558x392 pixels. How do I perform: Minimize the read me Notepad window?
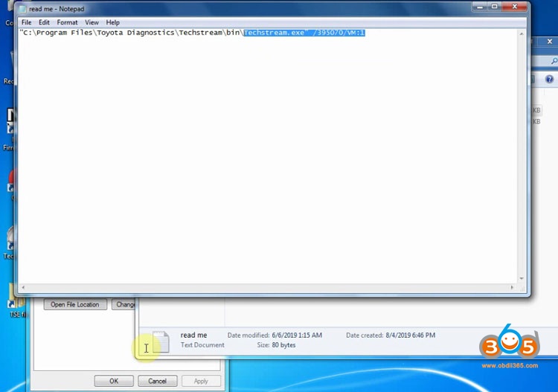coord(480,7)
